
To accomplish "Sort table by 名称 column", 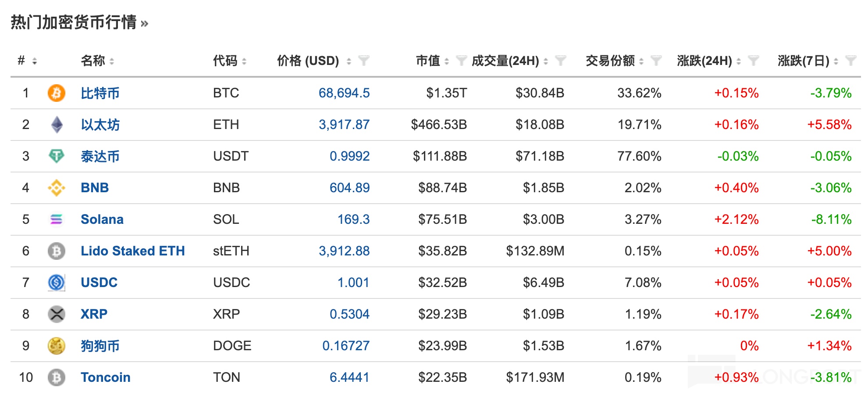I will pos(112,61).
